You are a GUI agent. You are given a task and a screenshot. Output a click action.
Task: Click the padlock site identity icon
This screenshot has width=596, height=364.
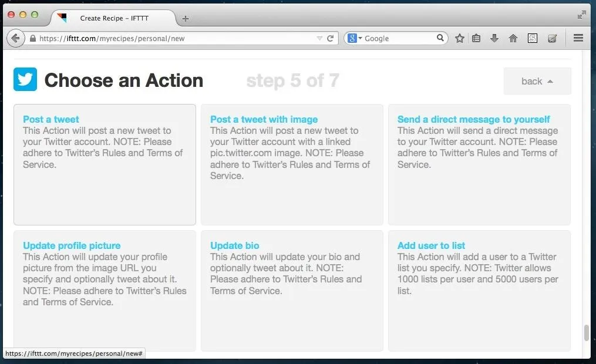[33, 38]
